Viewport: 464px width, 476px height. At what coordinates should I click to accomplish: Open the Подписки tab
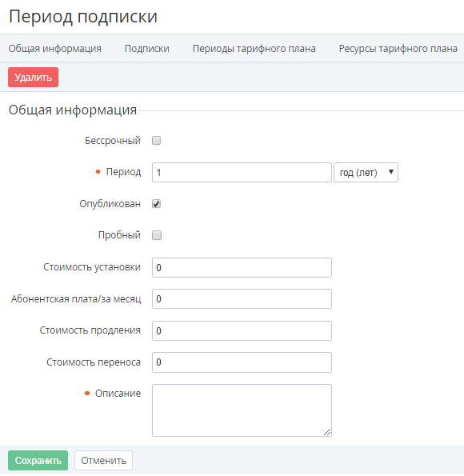pyautogui.click(x=147, y=49)
